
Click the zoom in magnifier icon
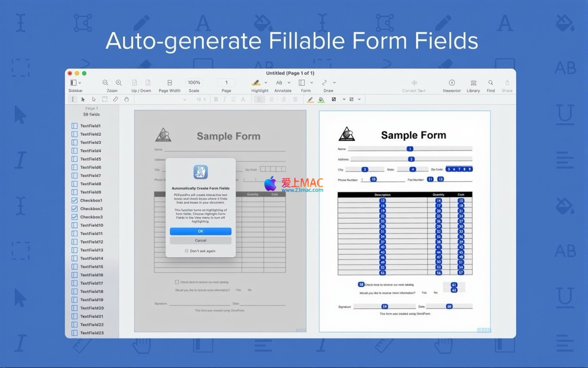click(x=119, y=83)
